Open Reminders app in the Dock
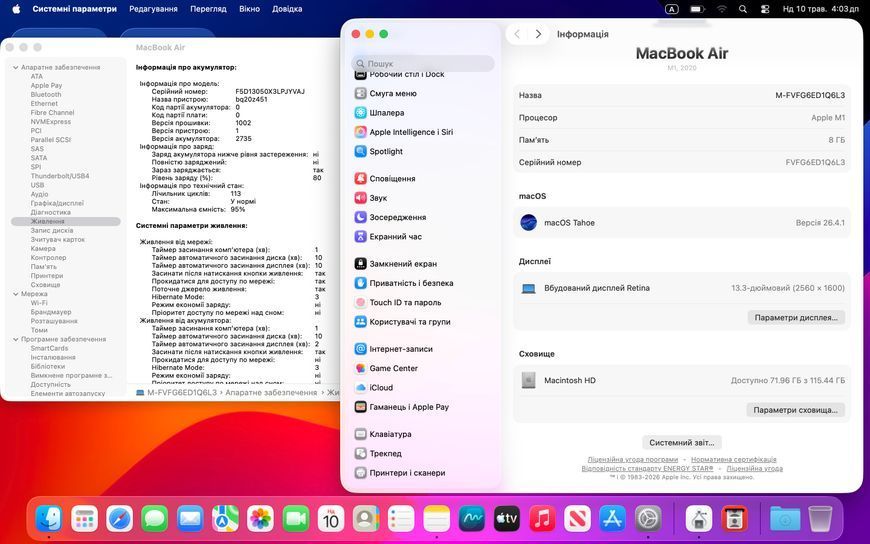This screenshot has width=870, height=544. pos(401,519)
